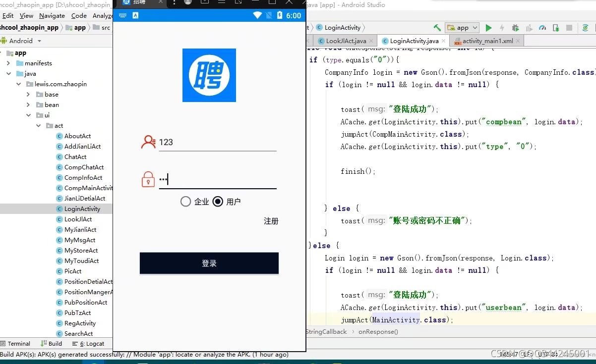Collapse the ui package

click(x=28, y=115)
